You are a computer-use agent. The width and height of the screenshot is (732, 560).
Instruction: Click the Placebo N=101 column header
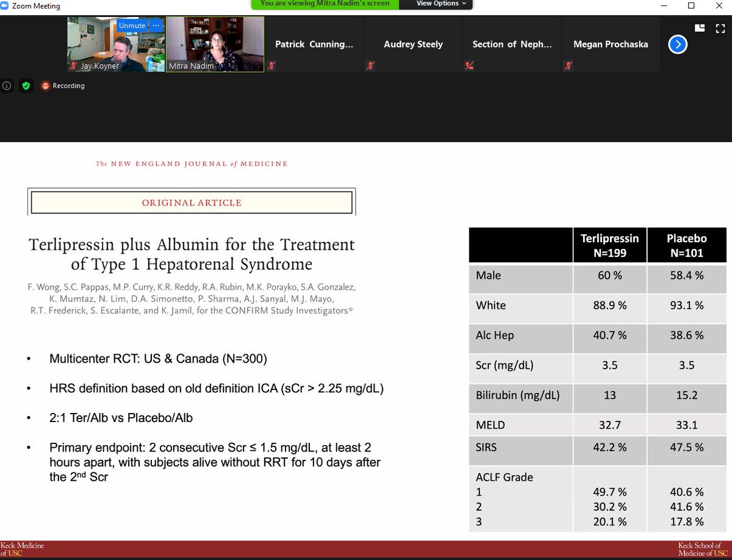coord(686,245)
